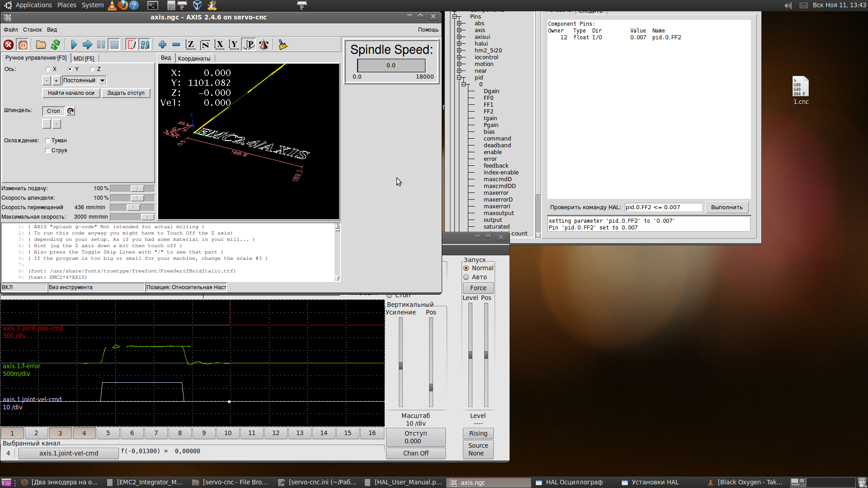Select the X axis radio button
Image resolution: width=868 pixels, height=488 pixels.
[x=48, y=69]
